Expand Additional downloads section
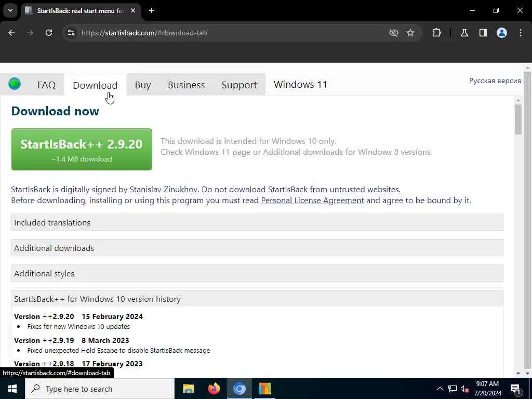 [257, 248]
